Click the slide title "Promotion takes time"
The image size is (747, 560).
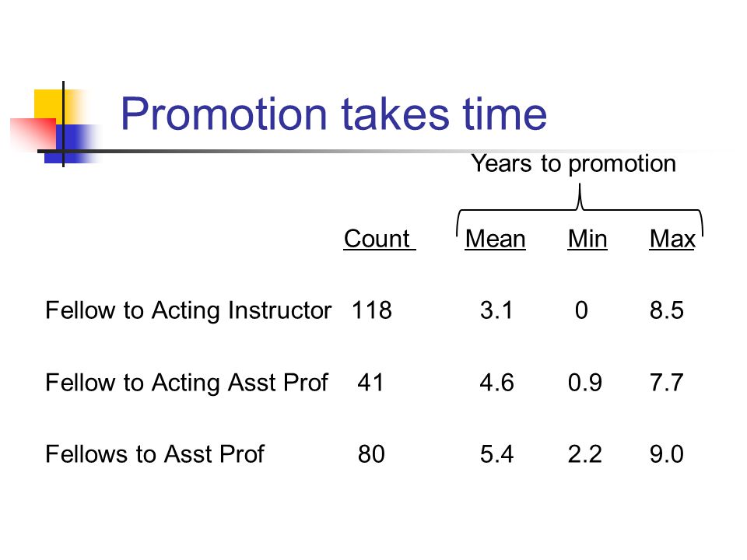tap(334, 114)
